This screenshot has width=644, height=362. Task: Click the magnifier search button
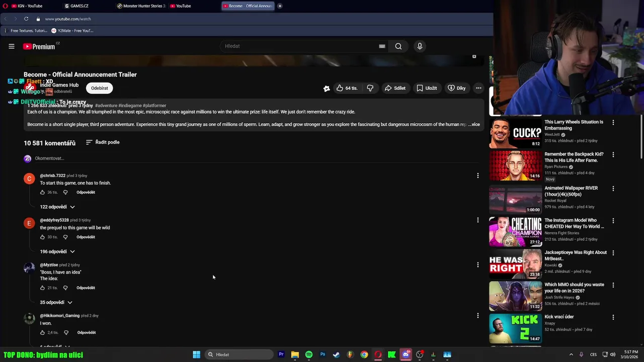pyautogui.click(x=398, y=46)
